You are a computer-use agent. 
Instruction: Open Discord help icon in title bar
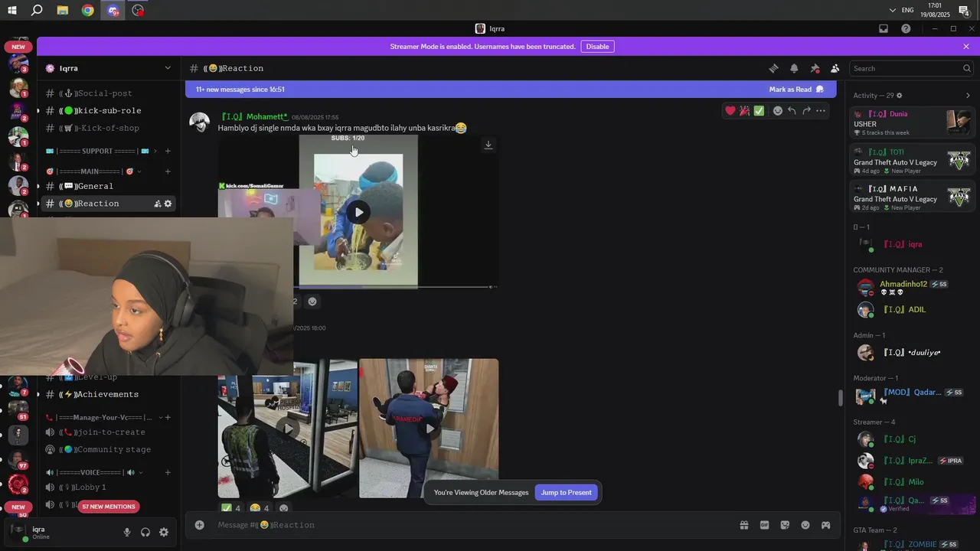click(x=906, y=28)
